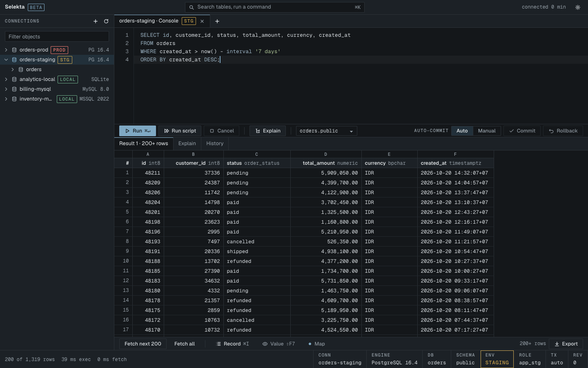Viewport: 588px width, 368px height.
Task: Expand the orders-prod connection
Action: pos(6,50)
